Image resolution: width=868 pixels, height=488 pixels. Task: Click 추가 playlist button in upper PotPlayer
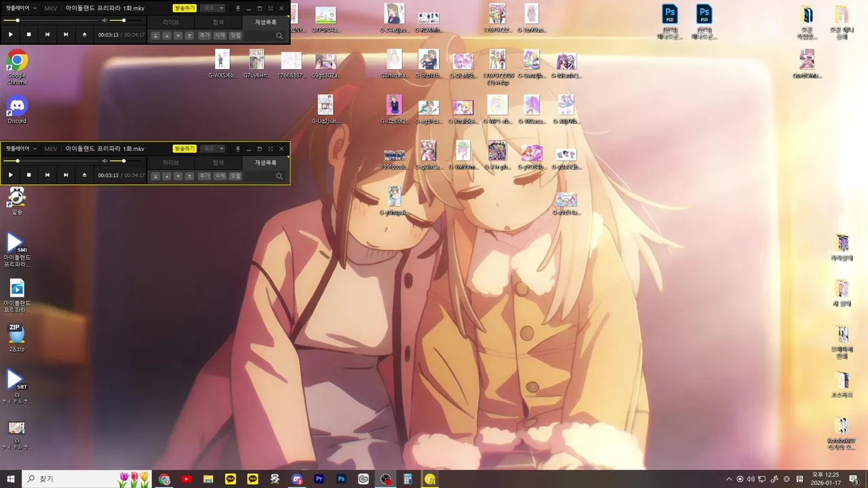205,35
